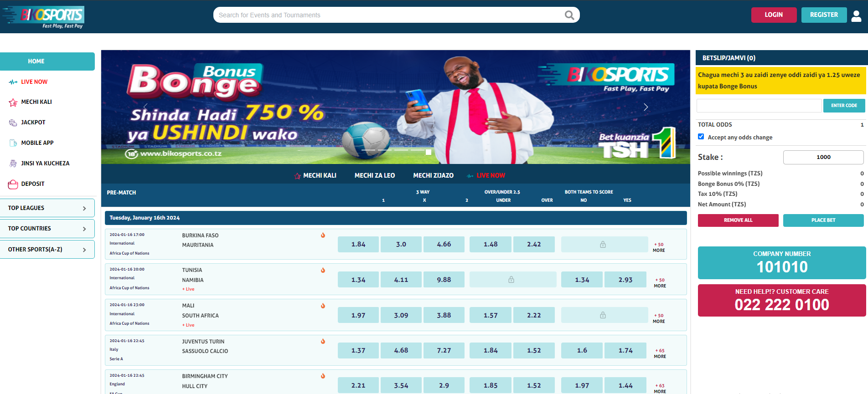Click the Stake amount field

pyautogui.click(x=823, y=157)
